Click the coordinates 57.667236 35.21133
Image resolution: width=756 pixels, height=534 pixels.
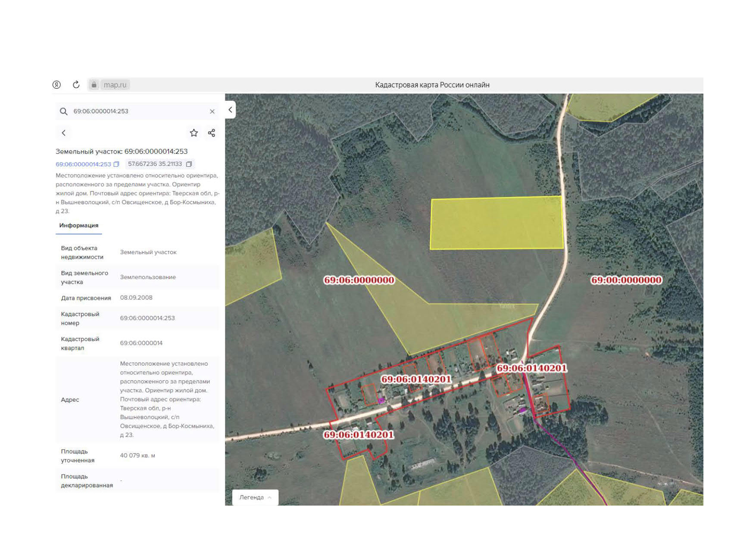(x=155, y=164)
